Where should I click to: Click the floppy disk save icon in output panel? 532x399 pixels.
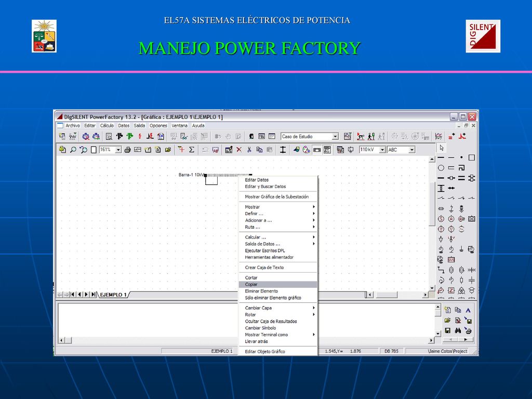[x=447, y=330]
